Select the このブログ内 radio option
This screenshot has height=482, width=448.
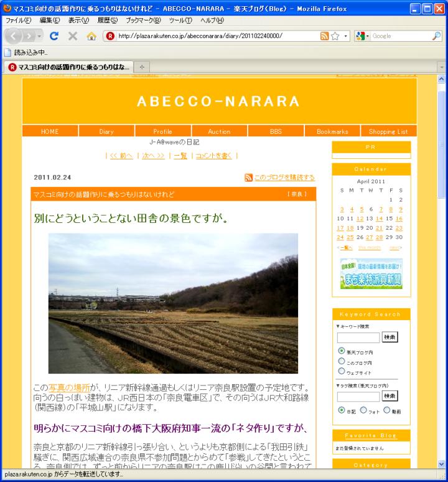pyautogui.click(x=341, y=361)
